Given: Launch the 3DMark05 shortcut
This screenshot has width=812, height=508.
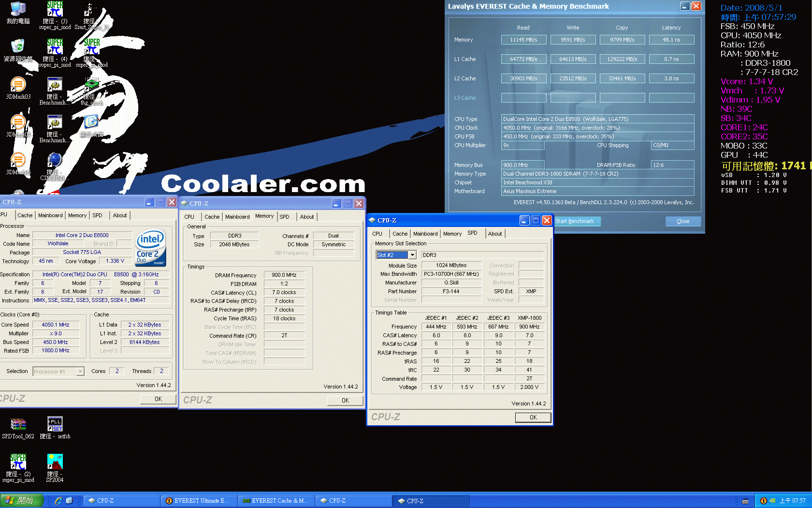Looking at the screenshot, I should click(x=18, y=126).
